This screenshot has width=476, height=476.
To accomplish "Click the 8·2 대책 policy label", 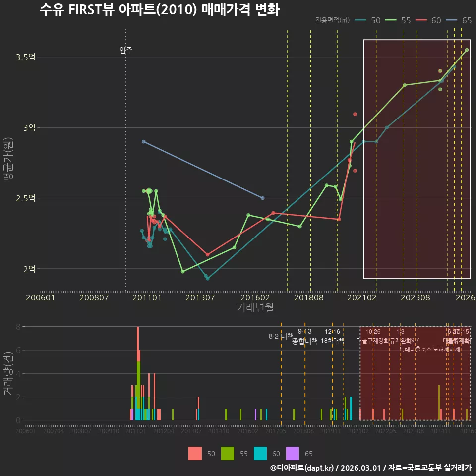I will 281,336.
